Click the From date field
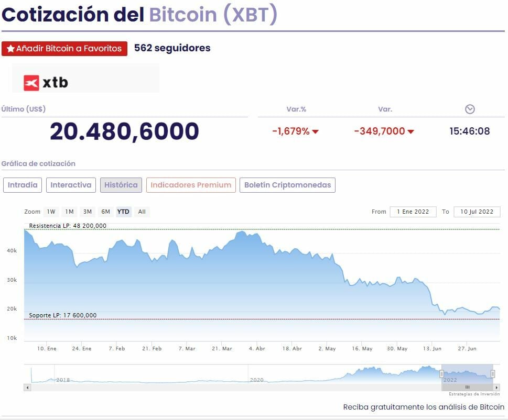Image resolution: width=508 pixels, height=420 pixels. point(413,212)
